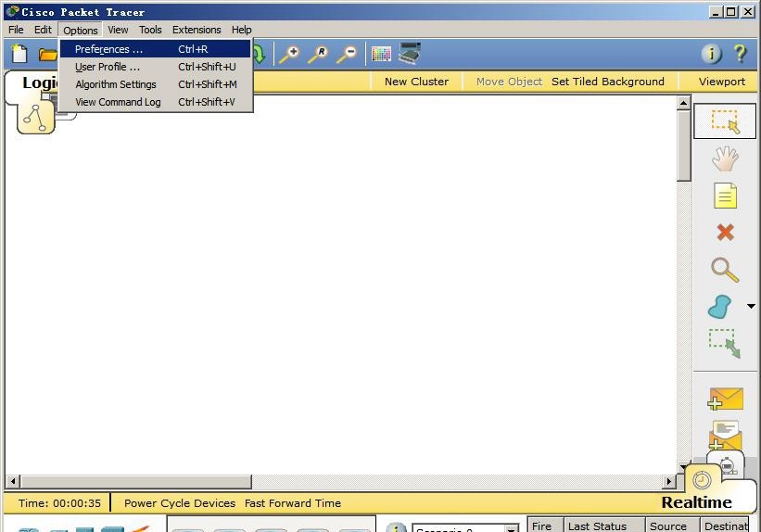This screenshot has width=761, height=532.
Task: Click Power Cycle Devices
Action: (x=180, y=503)
